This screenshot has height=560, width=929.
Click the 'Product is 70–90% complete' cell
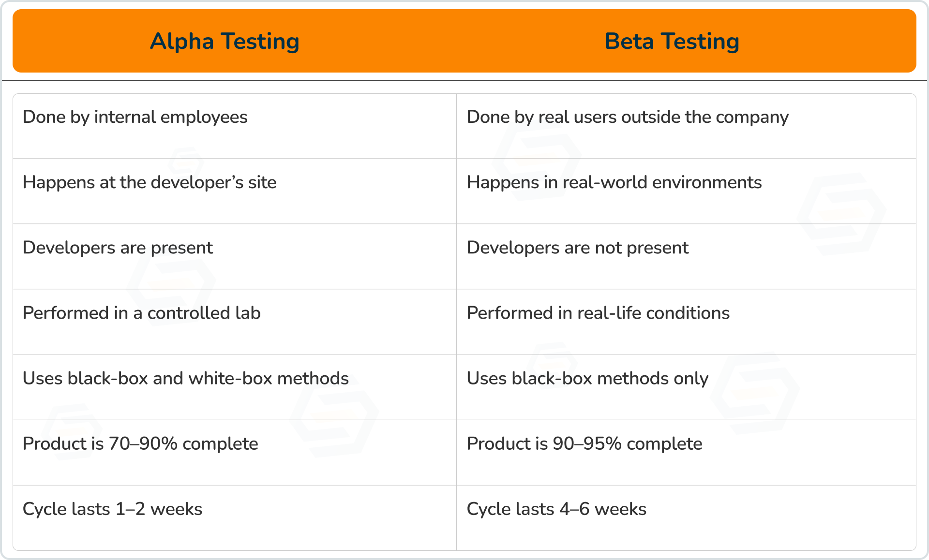140,443
